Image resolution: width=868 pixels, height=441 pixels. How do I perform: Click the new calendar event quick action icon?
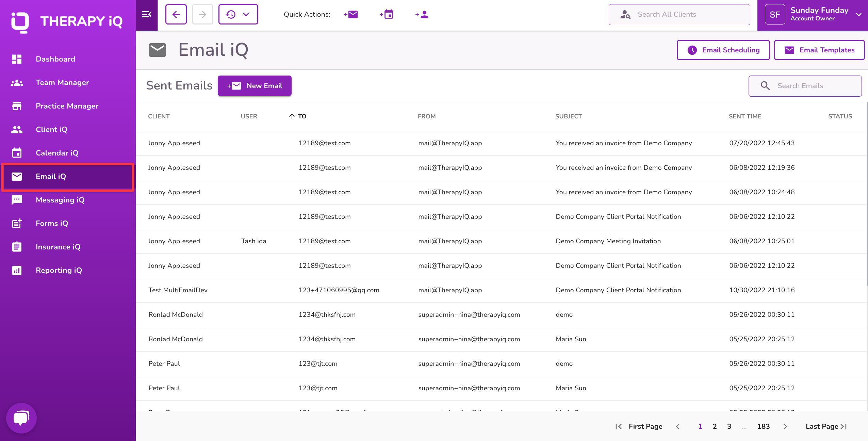[x=387, y=14]
